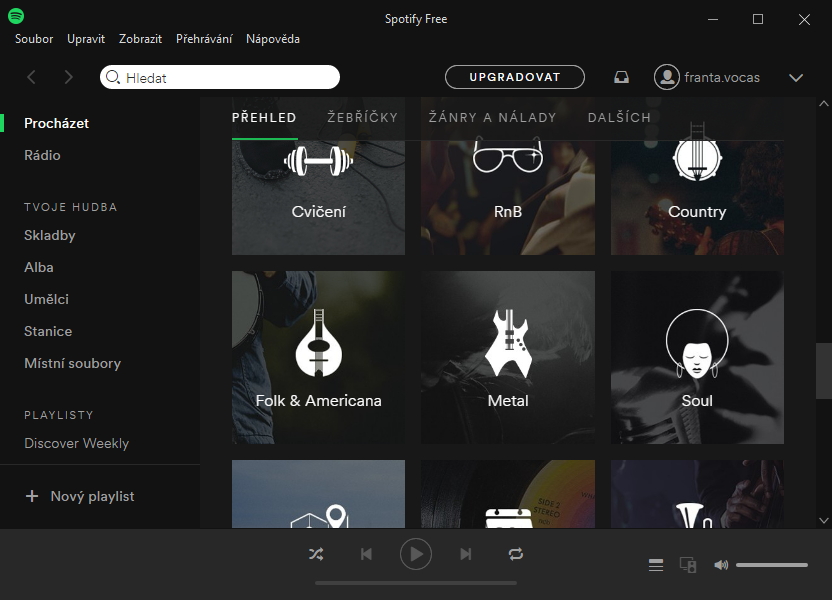Viewport: 832px width, 600px height.
Task: Click the user avatar icon
Action: coord(667,77)
